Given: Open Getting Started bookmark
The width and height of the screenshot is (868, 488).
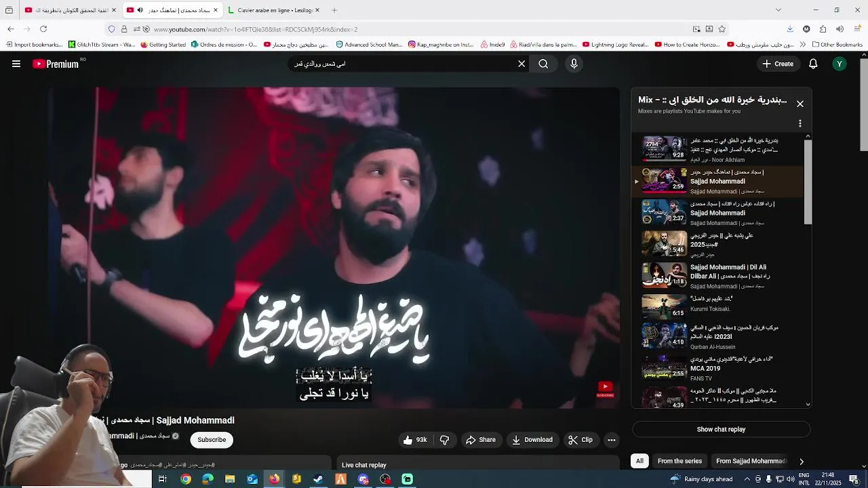Looking at the screenshot, I should pyautogui.click(x=163, y=45).
